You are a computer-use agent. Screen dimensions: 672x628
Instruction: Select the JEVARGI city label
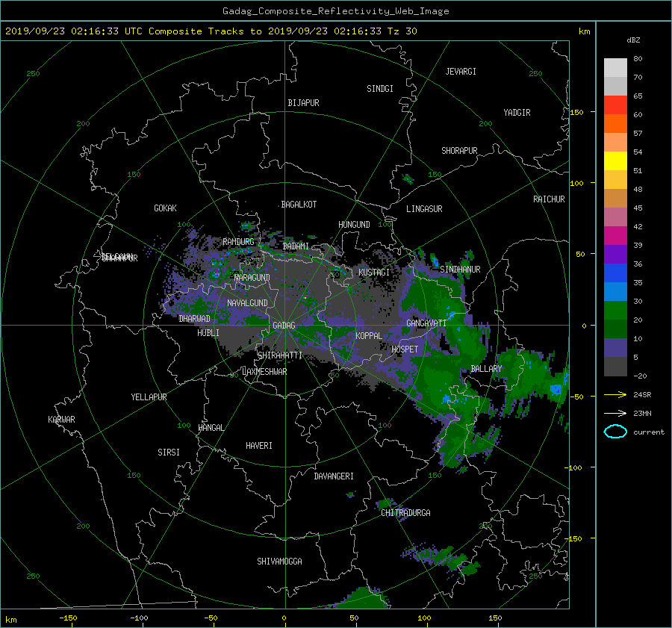461,72
